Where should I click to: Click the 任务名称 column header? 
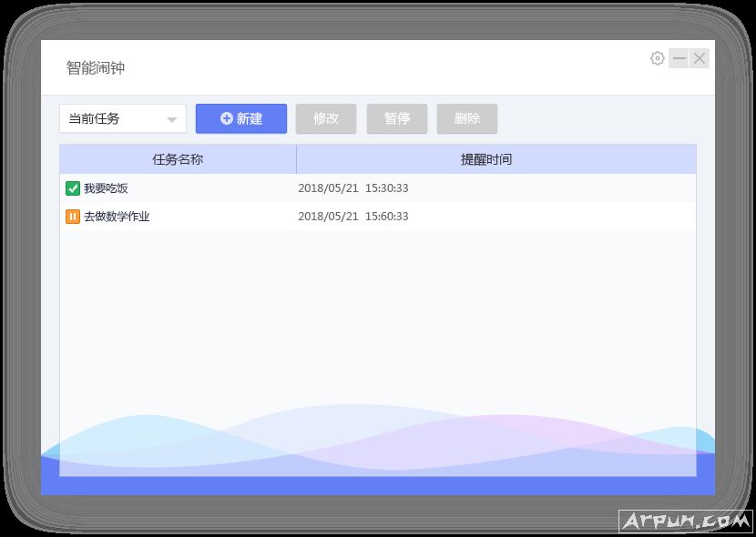click(177, 158)
